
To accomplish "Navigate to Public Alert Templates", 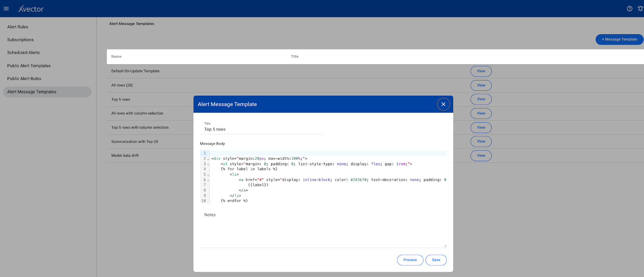I will (x=29, y=66).
